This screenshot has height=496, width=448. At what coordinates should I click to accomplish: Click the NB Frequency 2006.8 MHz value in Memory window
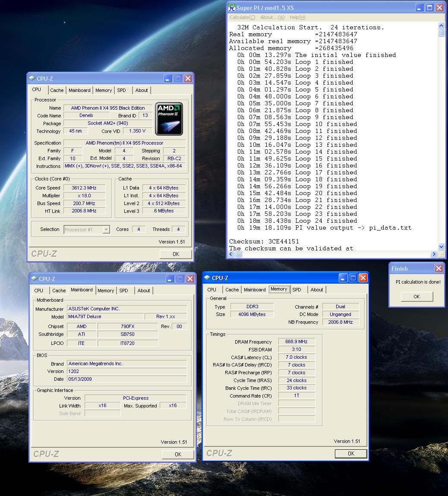[341, 322]
